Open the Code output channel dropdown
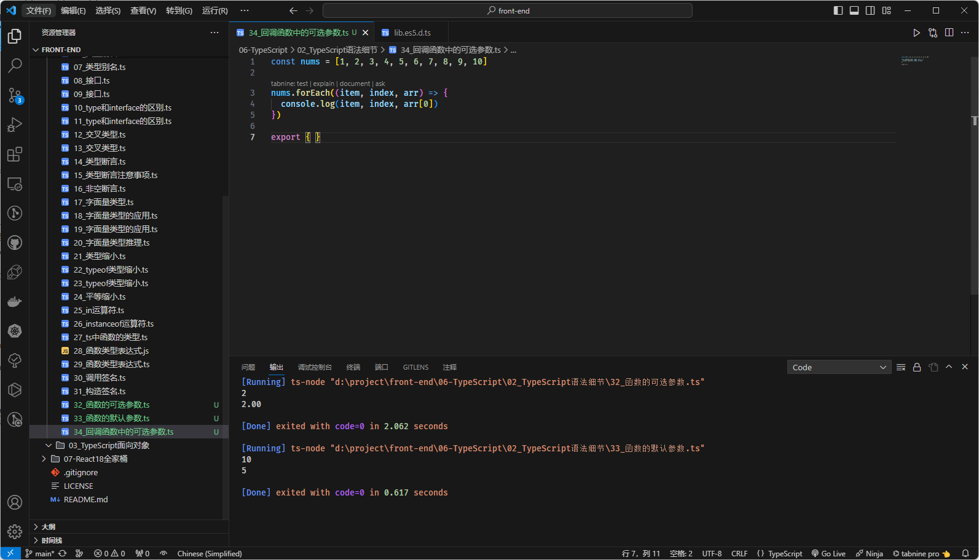The height and width of the screenshot is (560, 979). (839, 367)
